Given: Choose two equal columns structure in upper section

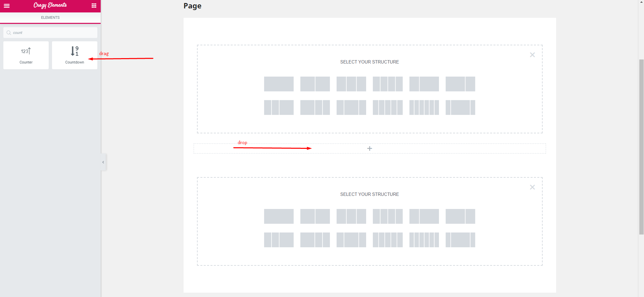Looking at the screenshot, I should click(315, 84).
